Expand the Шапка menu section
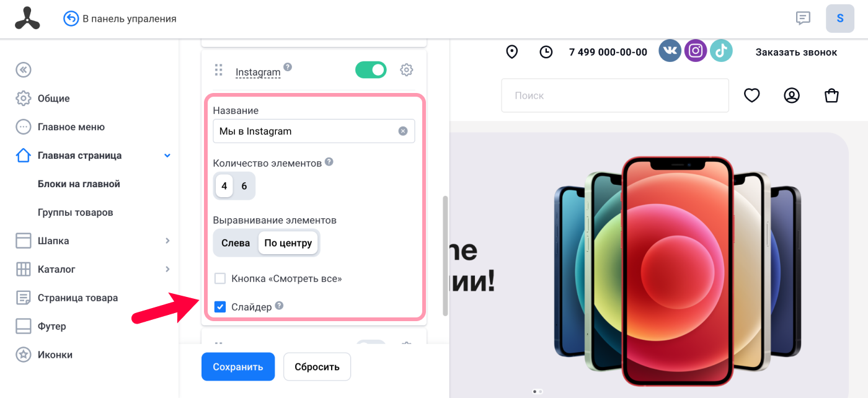 click(167, 241)
